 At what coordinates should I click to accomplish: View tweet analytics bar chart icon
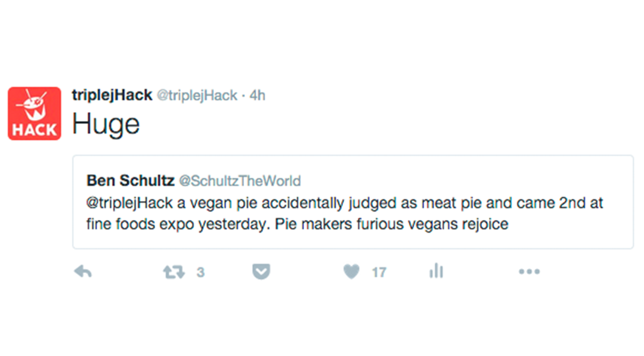(x=436, y=271)
